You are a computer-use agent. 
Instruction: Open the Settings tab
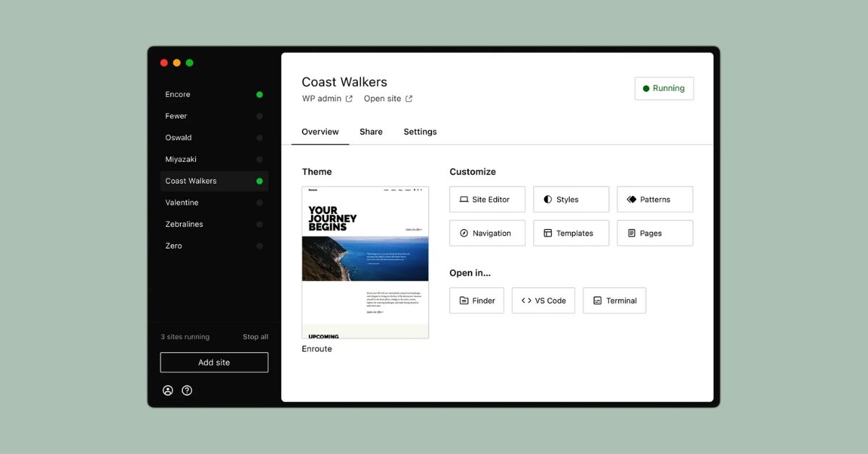click(x=420, y=132)
